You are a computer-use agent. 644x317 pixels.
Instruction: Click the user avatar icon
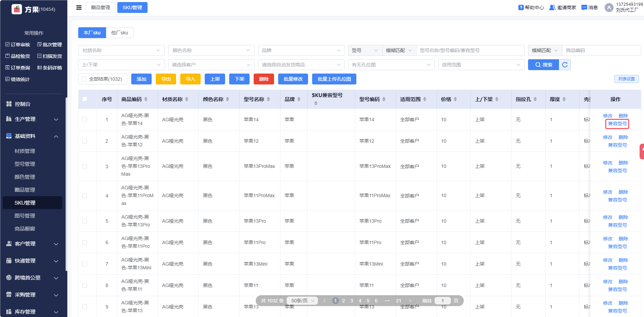click(609, 7)
